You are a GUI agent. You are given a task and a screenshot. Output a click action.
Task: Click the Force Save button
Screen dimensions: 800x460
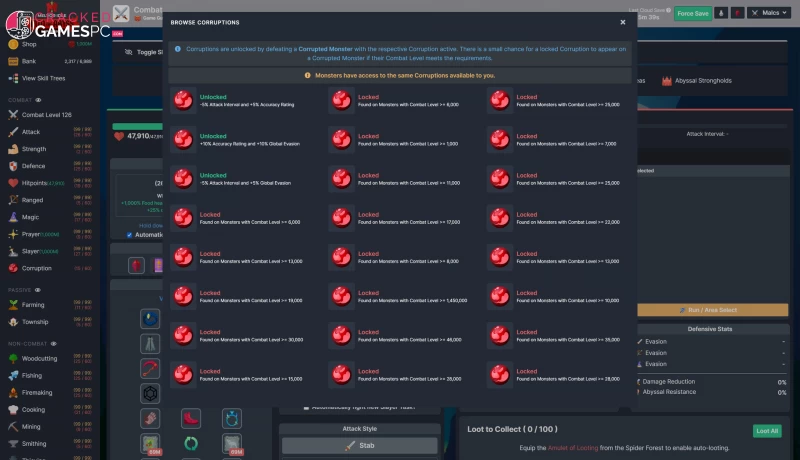point(692,13)
